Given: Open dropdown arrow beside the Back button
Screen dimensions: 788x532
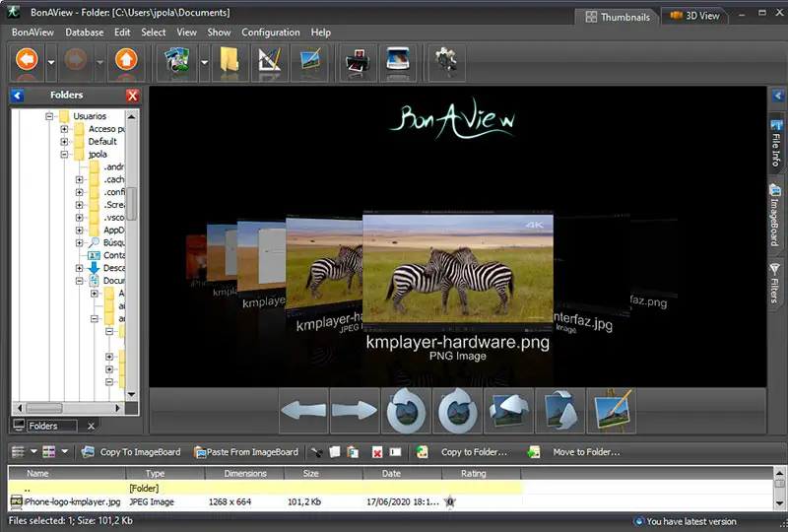Looking at the screenshot, I should [x=51, y=62].
